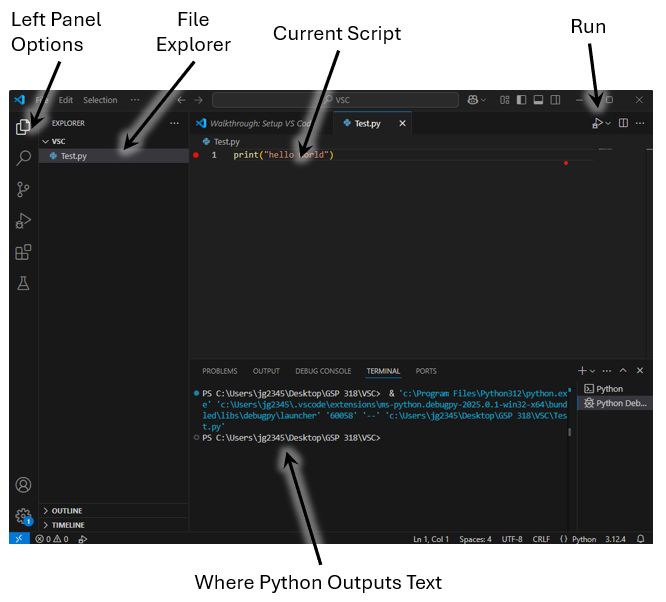
Task: Expand the TIMELINE section
Action: coord(67,525)
